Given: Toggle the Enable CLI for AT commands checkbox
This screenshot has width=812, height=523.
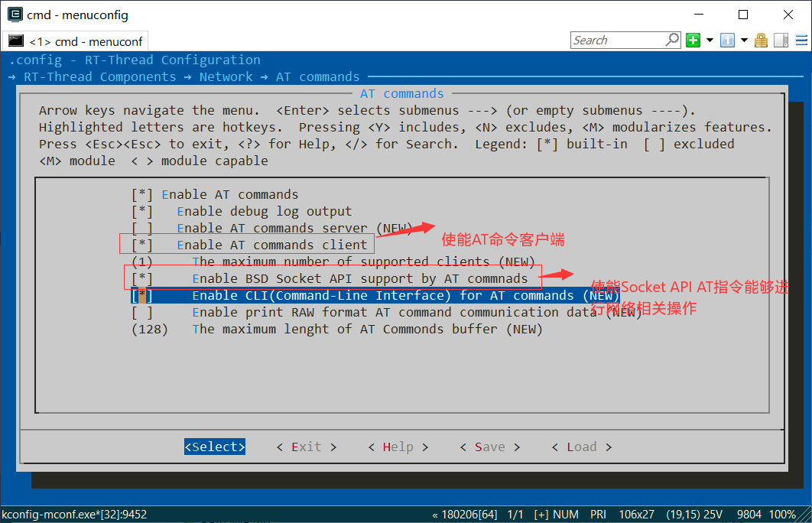Looking at the screenshot, I should pyautogui.click(x=142, y=296).
